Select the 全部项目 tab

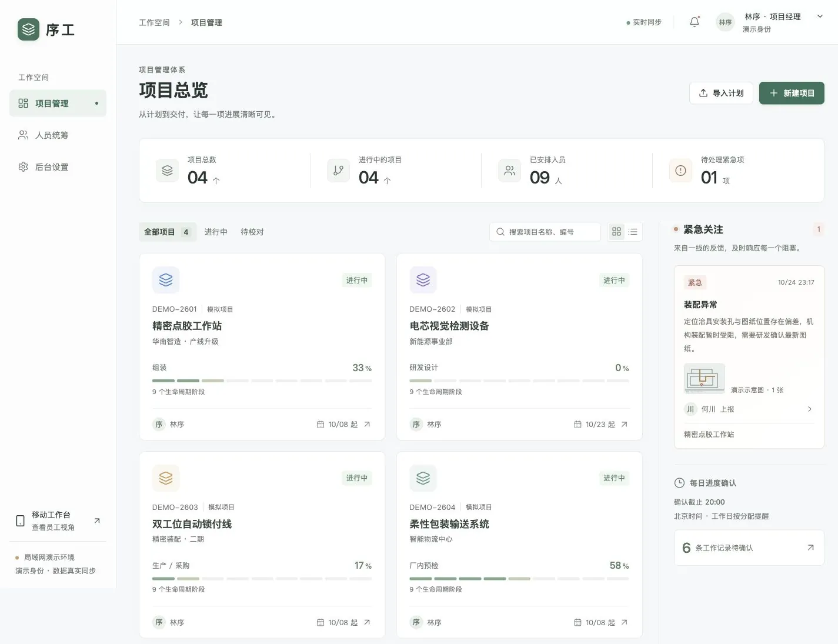click(167, 232)
